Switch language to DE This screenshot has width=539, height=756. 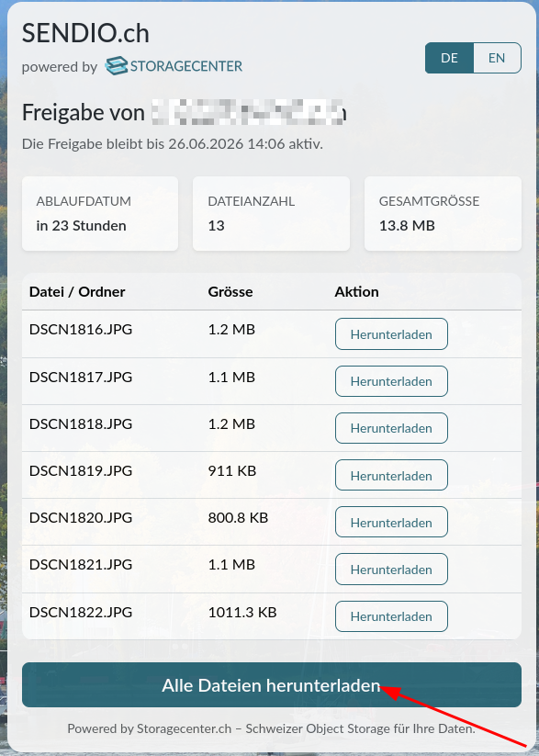tap(449, 58)
